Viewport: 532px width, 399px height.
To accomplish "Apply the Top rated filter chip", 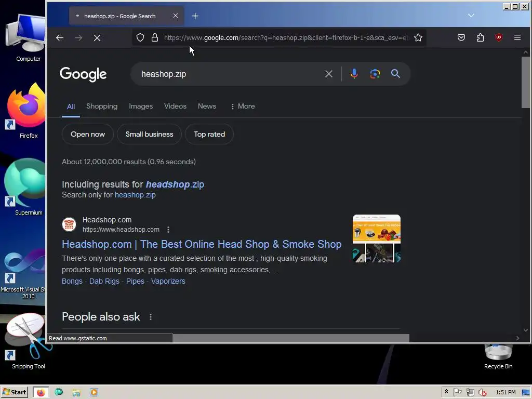I will (209, 134).
